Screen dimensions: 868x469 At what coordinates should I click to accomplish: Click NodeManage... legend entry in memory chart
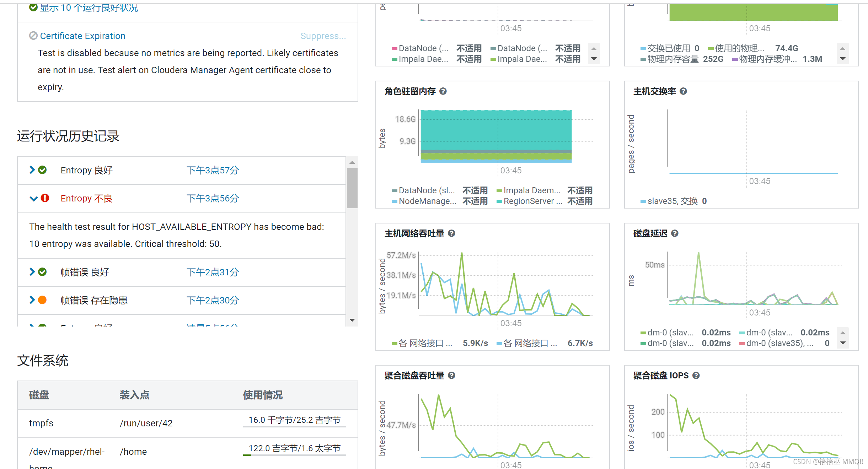click(440, 201)
